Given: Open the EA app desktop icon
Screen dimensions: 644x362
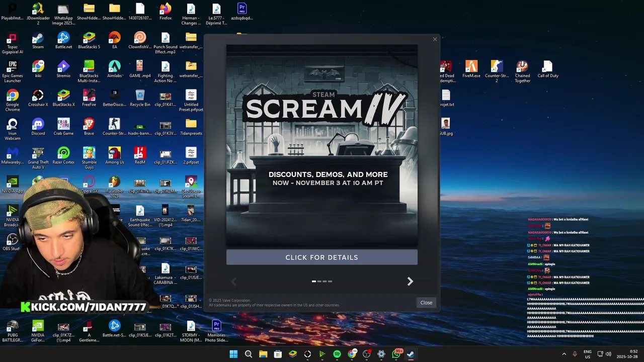Looking at the screenshot, I should point(115,41).
